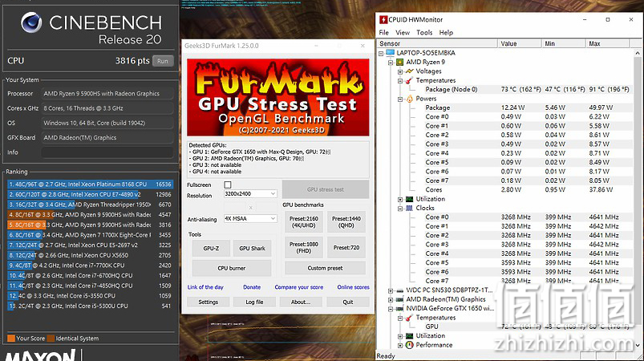
Task: Click the Run button in Cinebench
Action: tap(163, 61)
